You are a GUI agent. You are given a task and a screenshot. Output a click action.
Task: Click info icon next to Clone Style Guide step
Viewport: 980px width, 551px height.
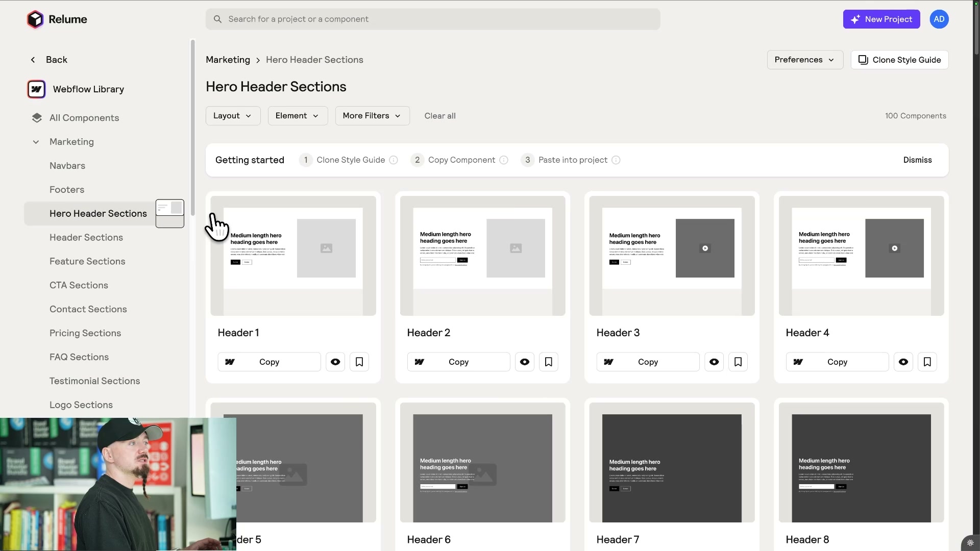pyautogui.click(x=394, y=160)
